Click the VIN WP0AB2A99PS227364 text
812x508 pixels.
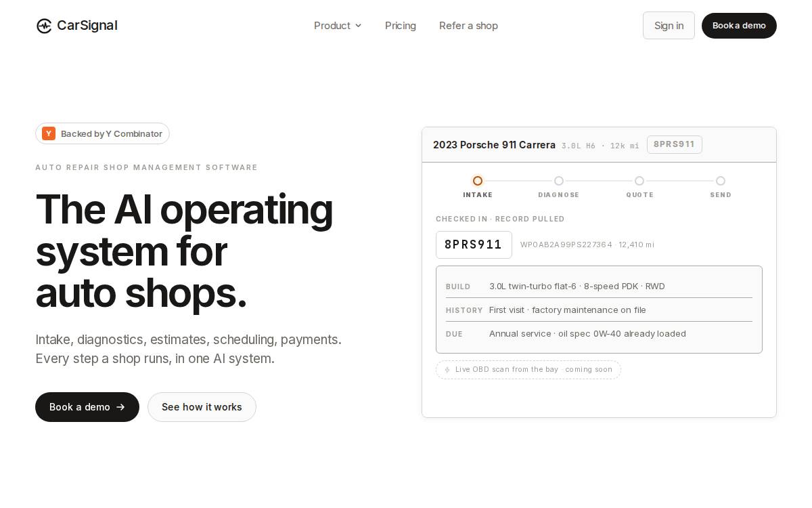(566, 245)
